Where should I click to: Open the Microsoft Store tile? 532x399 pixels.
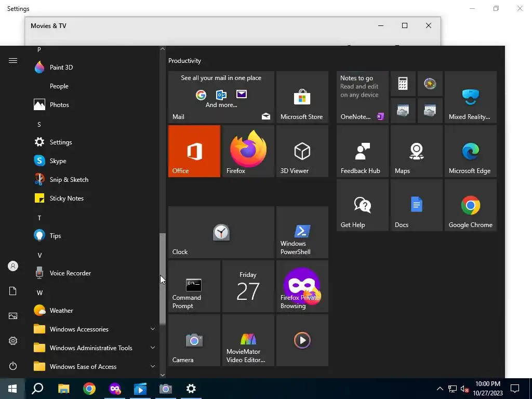pyautogui.click(x=302, y=97)
